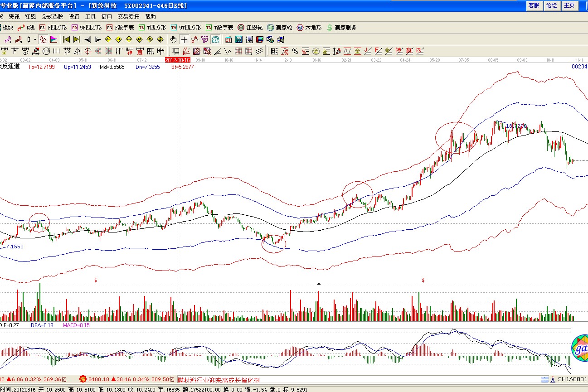Expand the 设置 menu

click(x=74, y=16)
